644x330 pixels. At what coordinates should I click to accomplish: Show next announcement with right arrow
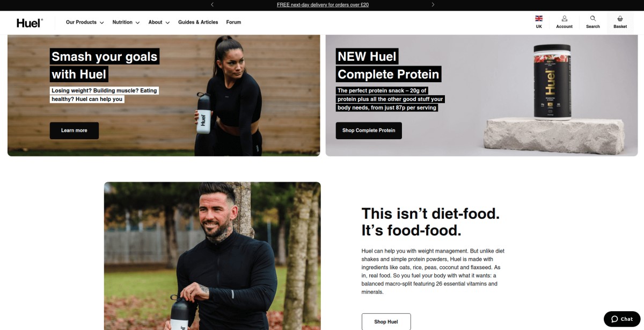(433, 5)
